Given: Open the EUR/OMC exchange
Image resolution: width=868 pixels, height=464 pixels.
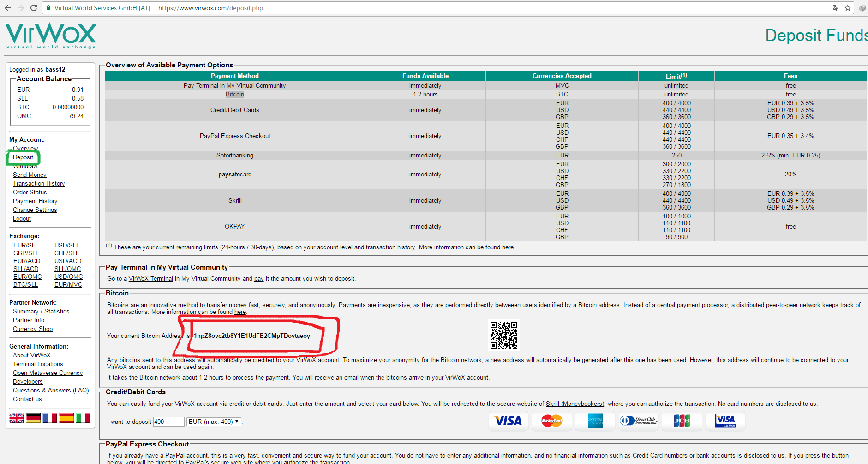Looking at the screenshot, I should pyautogui.click(x=27, y=277).
